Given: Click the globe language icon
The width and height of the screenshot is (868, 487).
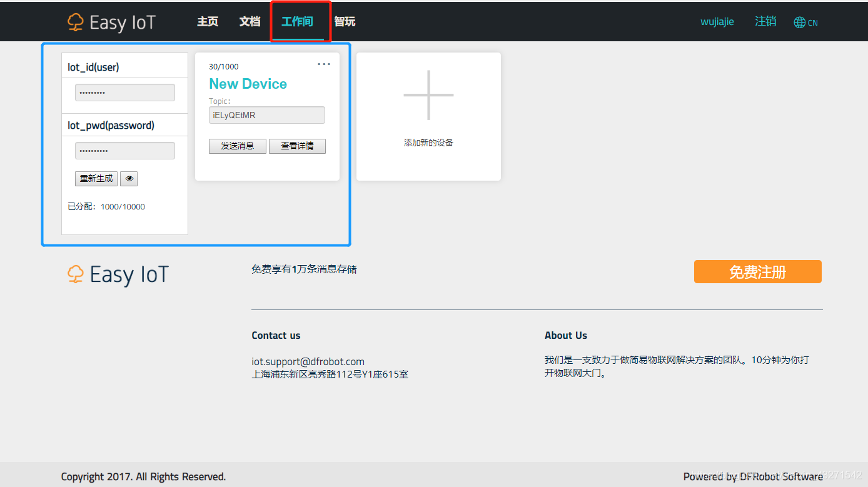Looking at the screenshot, I should tap(799, 23).
